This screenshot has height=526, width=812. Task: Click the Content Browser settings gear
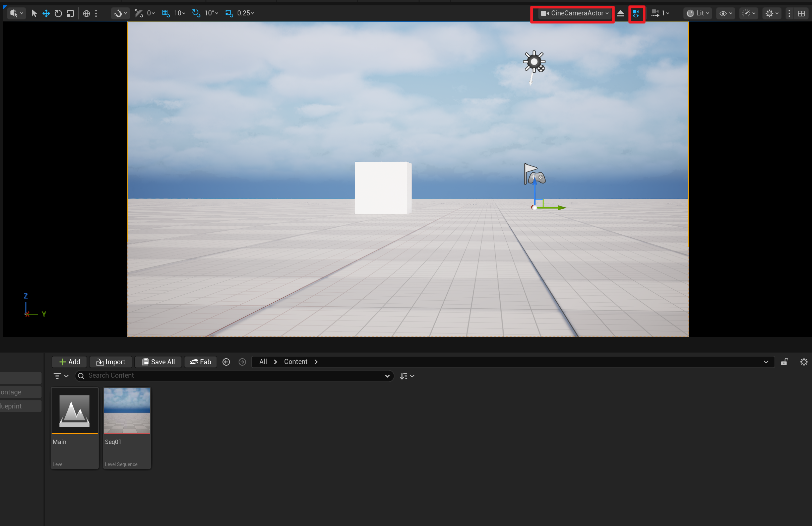click(x=804, y=362)
